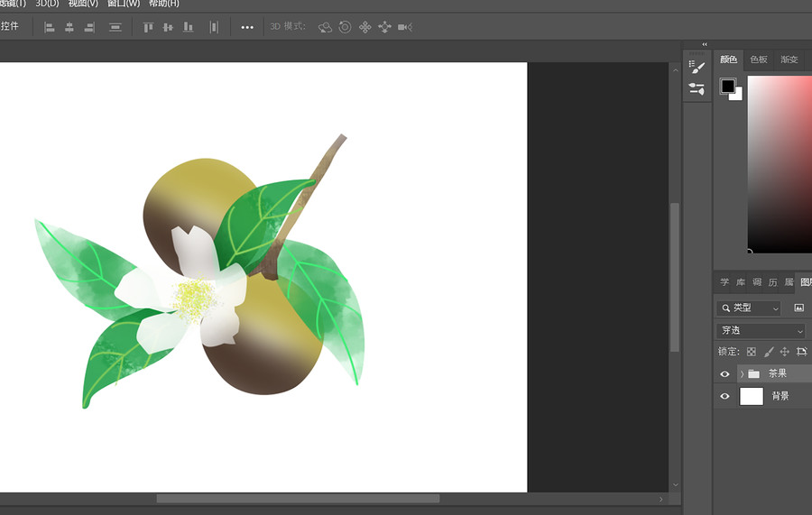Screen dimensions: 812x515
Task: Align horizontal centers in the options bar
Action: coord(69,27)
